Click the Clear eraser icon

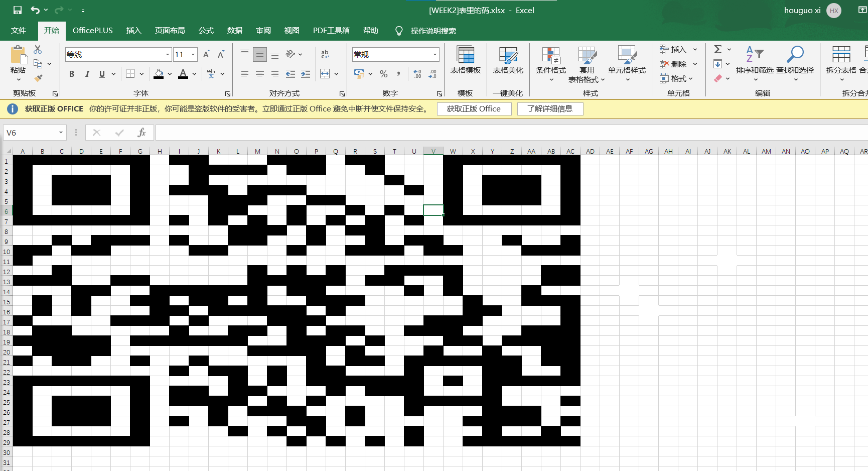pos(718,78)
